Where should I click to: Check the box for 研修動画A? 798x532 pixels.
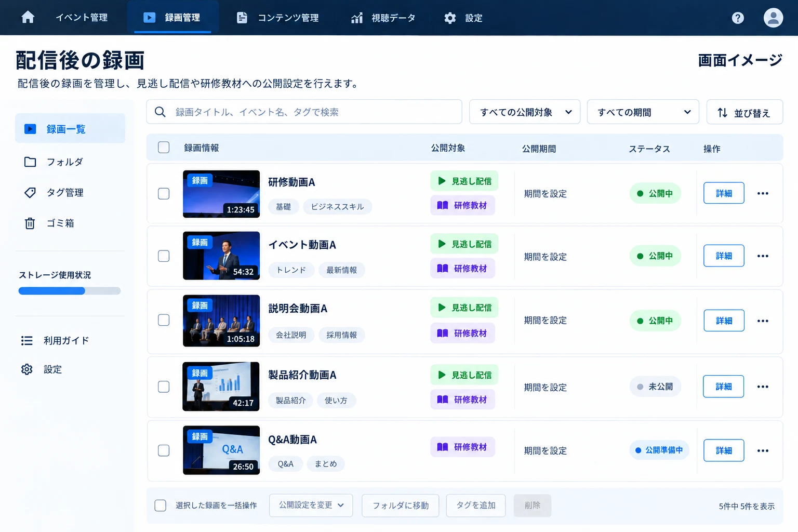point(164,194)
